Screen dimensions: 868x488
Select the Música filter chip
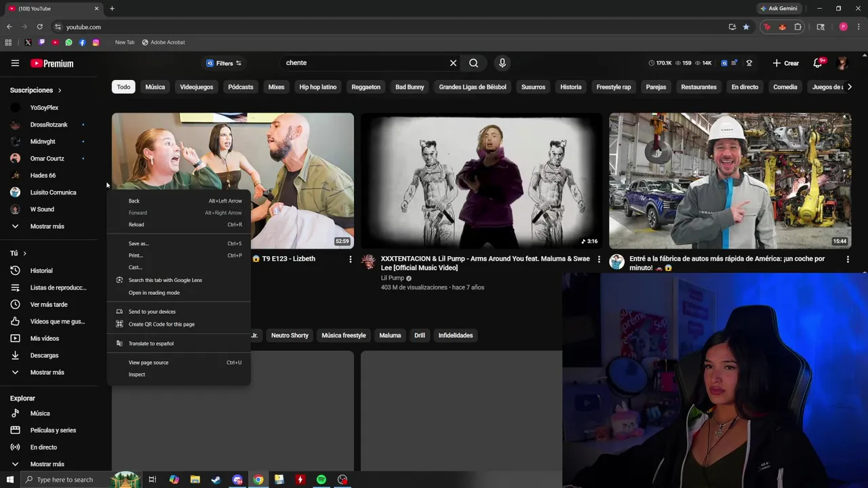(x=155, y=87)
